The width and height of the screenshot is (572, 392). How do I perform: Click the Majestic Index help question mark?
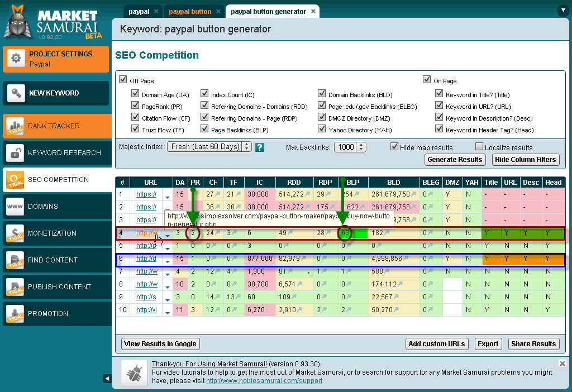click(x=260, y=147)
